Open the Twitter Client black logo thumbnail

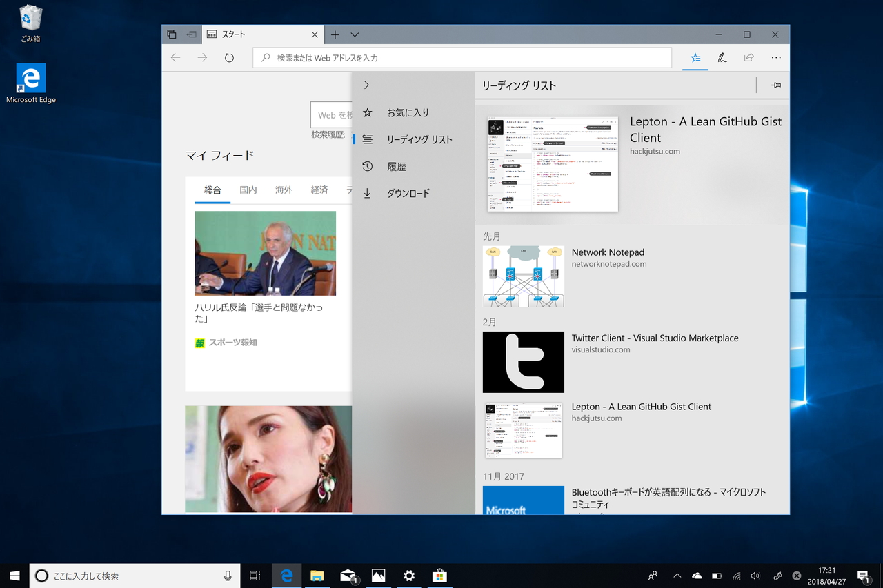(x=524, y=362)
